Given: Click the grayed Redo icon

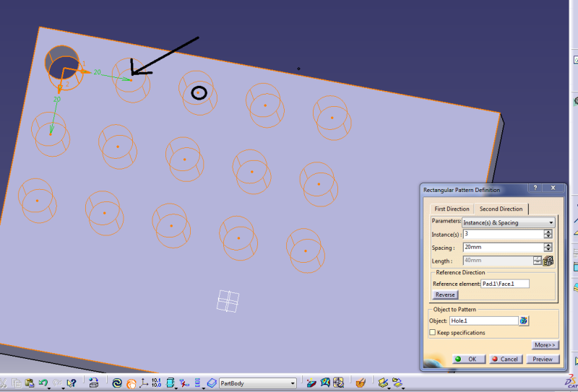Looking at the screenshot, I should pyautogui.click(x=57, y=383).
